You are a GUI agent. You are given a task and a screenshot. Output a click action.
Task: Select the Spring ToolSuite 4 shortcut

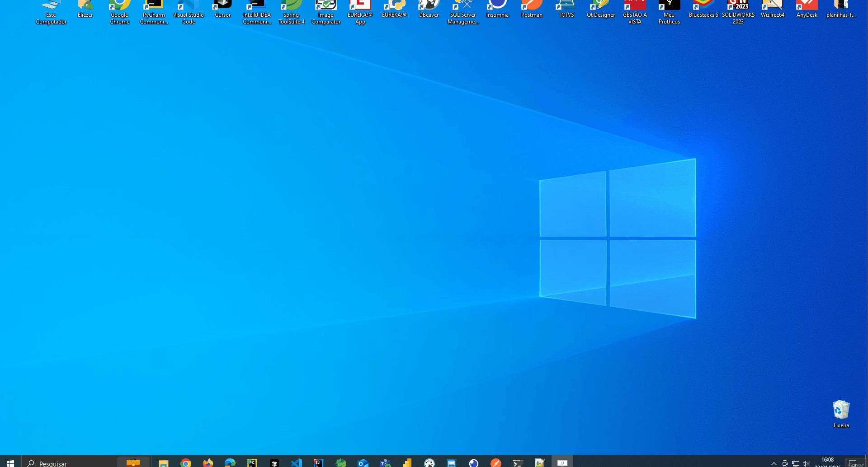[292, 12]
